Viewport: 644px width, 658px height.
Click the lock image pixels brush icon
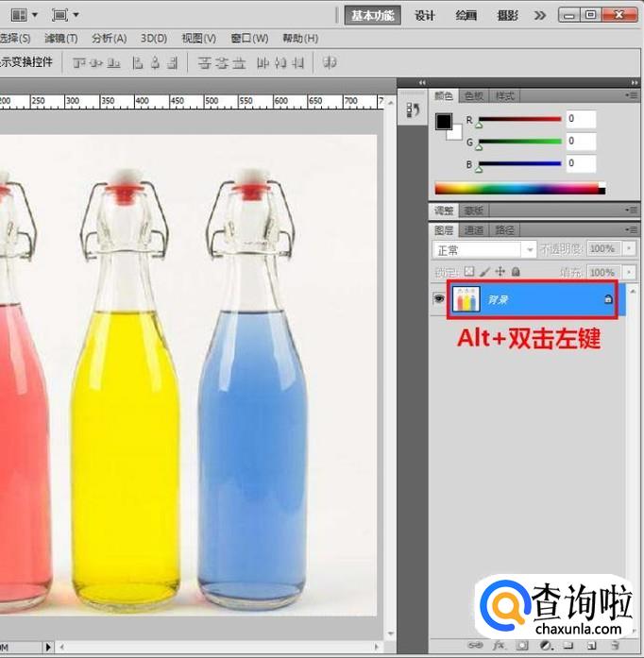(484, 272)
